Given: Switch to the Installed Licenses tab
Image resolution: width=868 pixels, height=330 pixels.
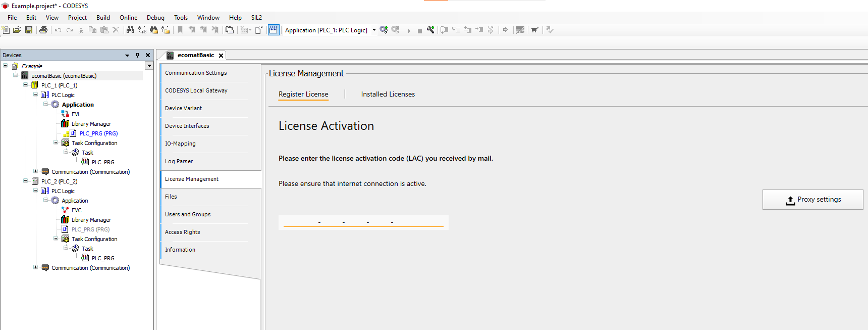Looking at the screenshot, I should (x=388, y=94).
